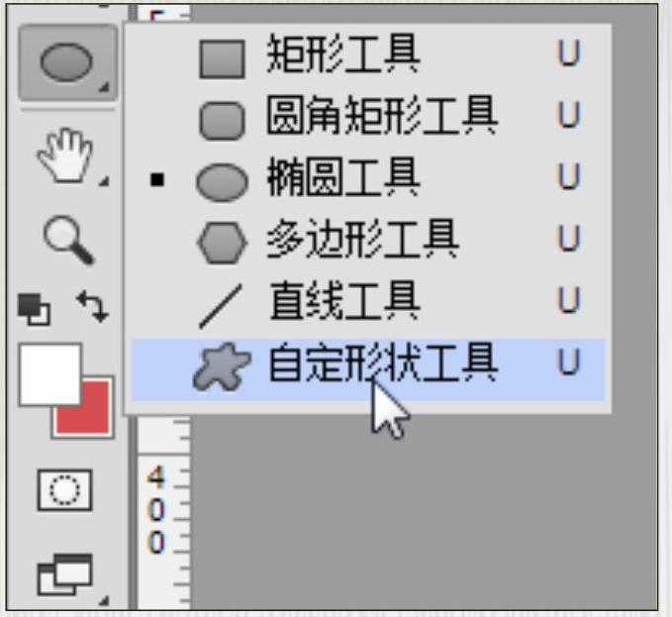Select the Ellipse shape tool in toolbar

(x=67, y=62)
